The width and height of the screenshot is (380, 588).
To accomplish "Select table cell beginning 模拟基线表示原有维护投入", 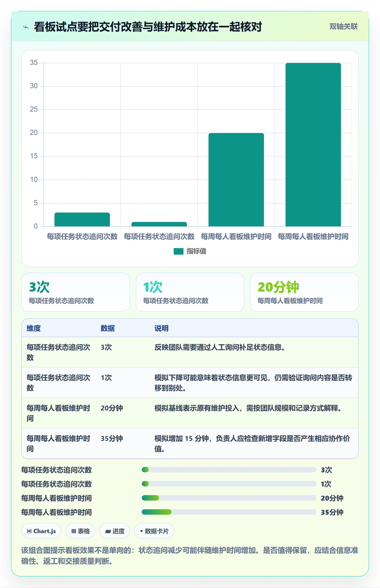I will point(254,413).
